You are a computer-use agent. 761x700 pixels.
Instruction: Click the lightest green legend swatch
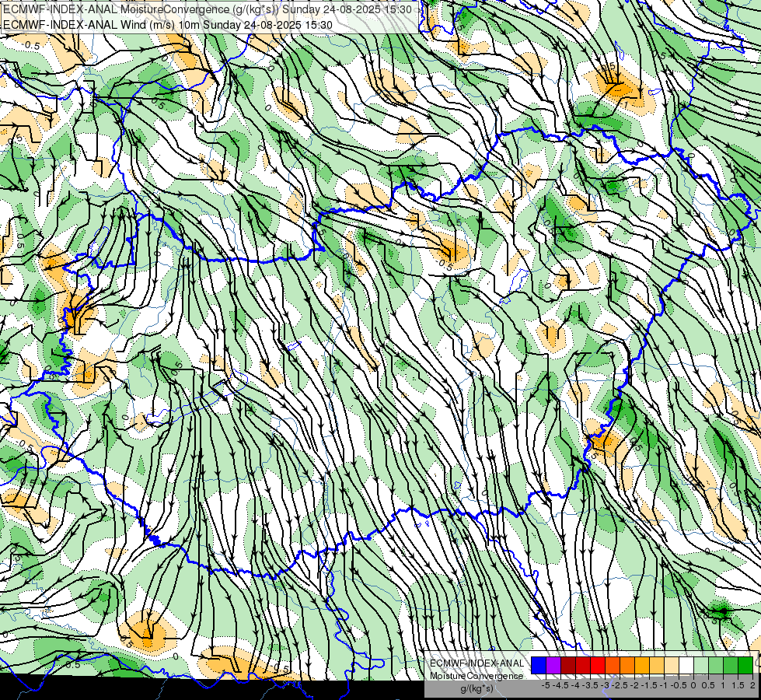click(x=701, y=666)
